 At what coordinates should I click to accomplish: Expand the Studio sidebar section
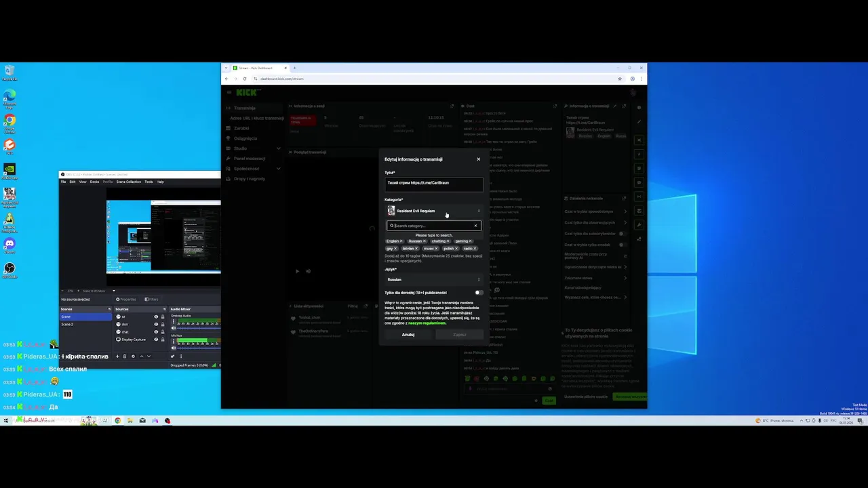pos(278,148)
